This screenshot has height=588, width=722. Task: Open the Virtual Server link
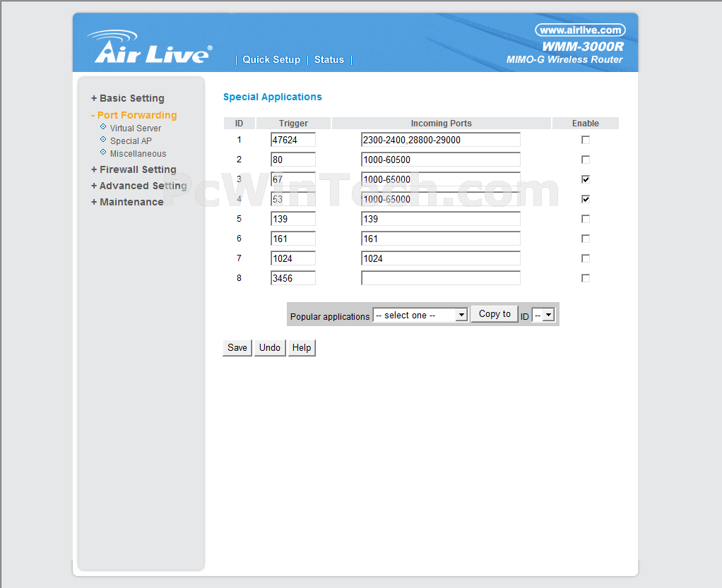click(x=136, y=128)
